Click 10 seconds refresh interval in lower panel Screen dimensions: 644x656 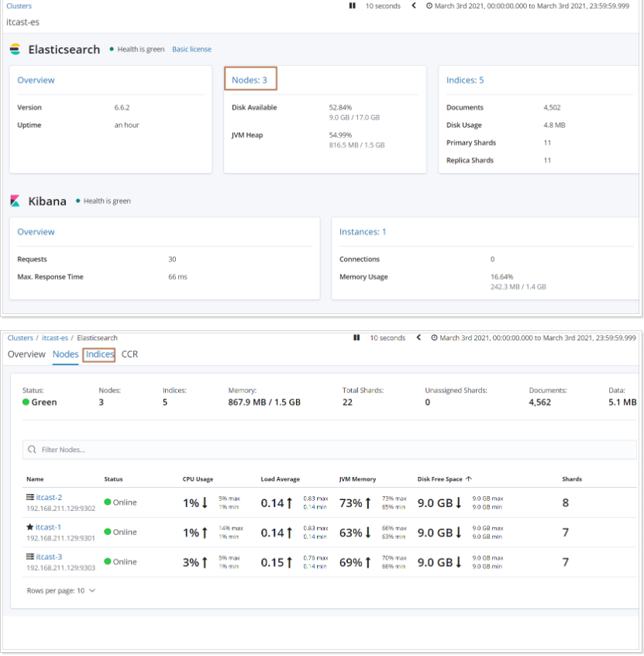pos(387,337)
